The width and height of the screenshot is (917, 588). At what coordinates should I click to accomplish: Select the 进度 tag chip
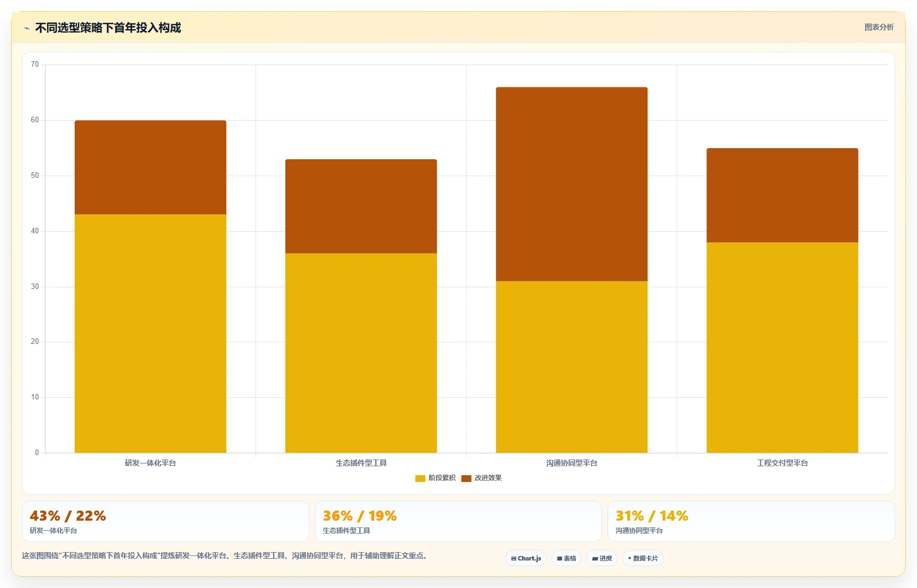click(602, 558)
